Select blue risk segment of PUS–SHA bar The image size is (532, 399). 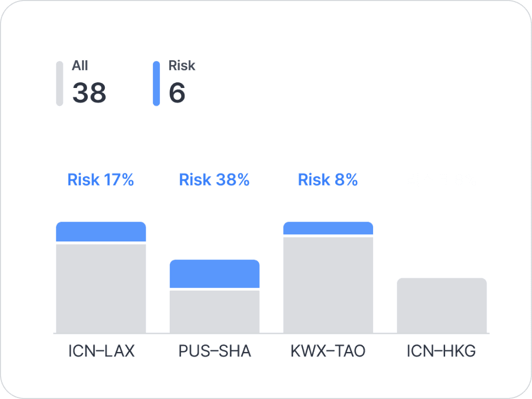point(214,274)
